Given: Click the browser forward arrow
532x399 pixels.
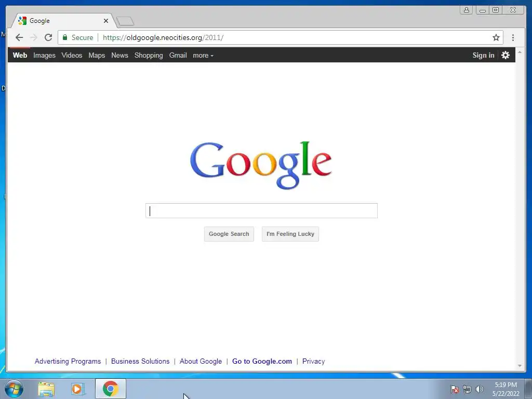Looking at the screenshot, I should (x=34, y=37).
